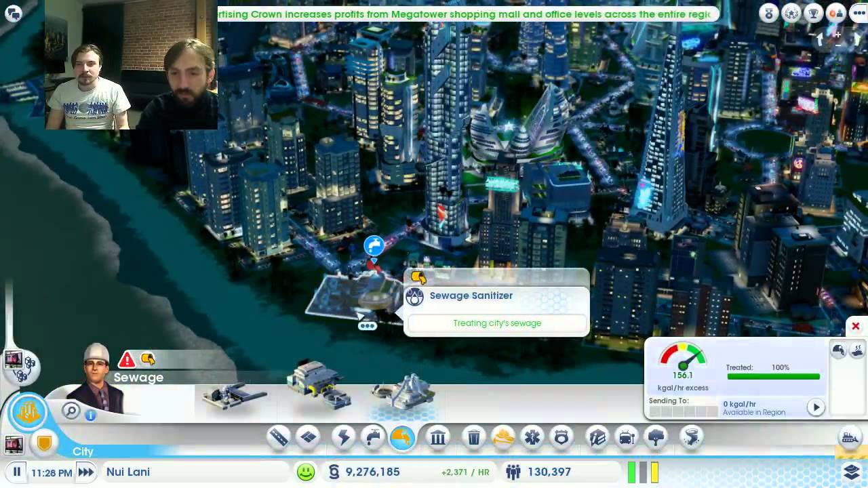Open the Parks tree menu

(x=656, y=437)
